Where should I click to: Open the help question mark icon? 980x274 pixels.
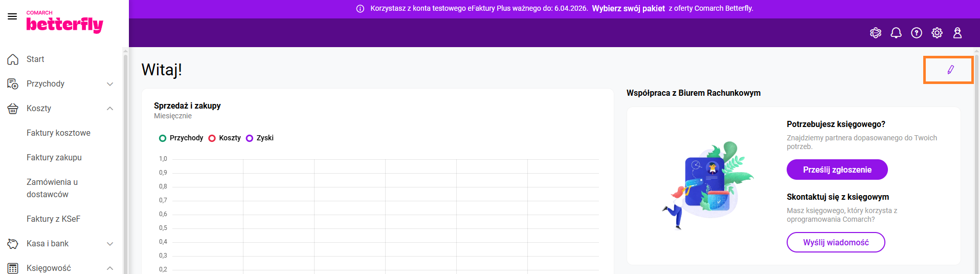click(916, 33)
